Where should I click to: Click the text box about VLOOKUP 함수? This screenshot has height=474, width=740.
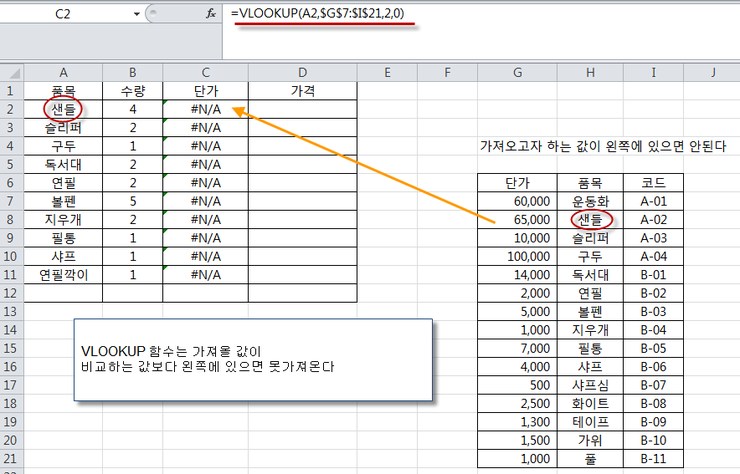(x=254, y=360)
